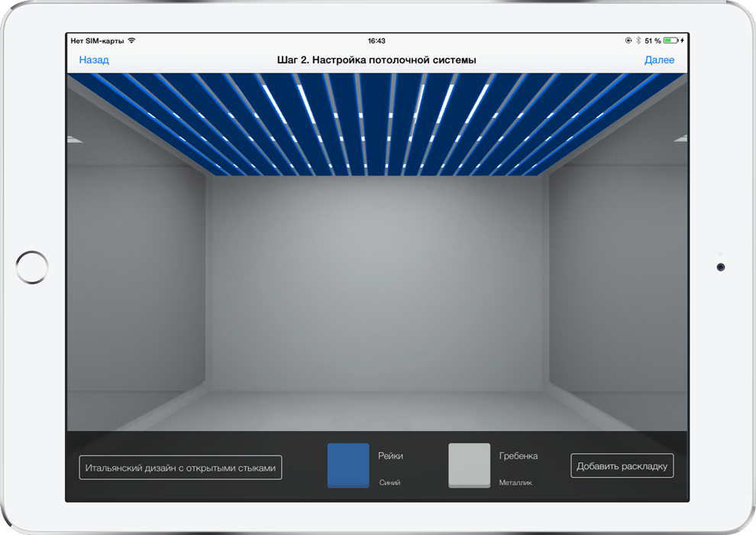Image resolution: width=756 pixels, height=535 pixels.
Task: Tap the Шаг 2 title in navigation bar
Action: point(376,60)
